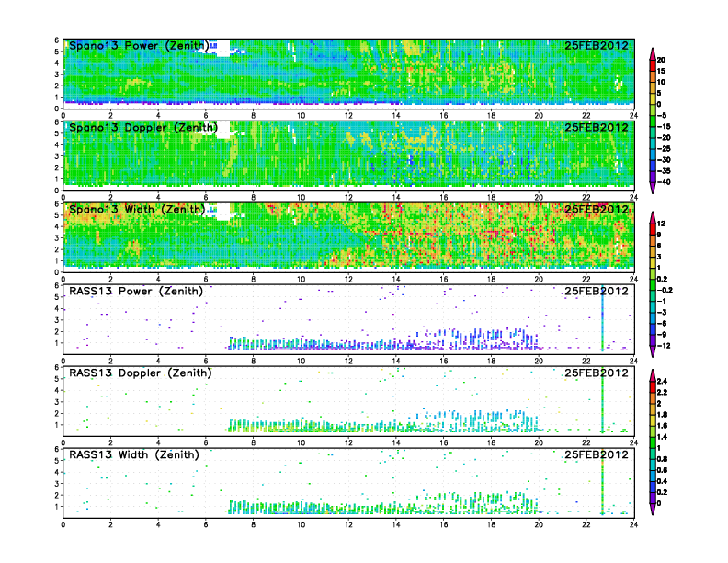This screenshot has width=728, height=563.
Task: Click the 'Spano13 Power (Zenith)' panel title
Action: coord(139,45)
